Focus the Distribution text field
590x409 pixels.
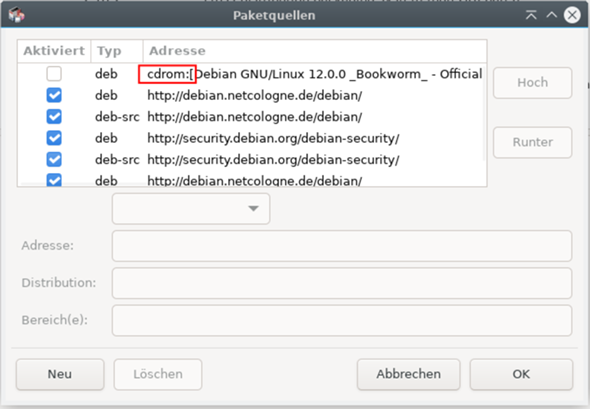(x=342, y=283)
